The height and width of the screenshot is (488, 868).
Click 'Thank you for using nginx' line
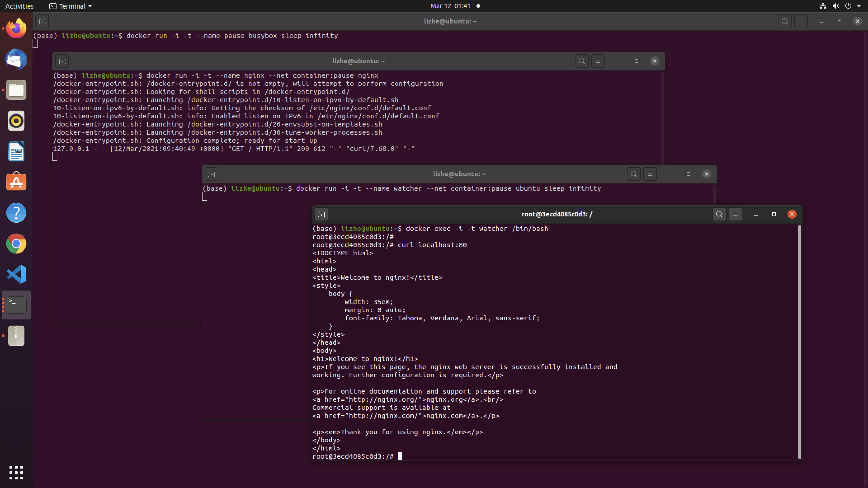click(398, 432)
